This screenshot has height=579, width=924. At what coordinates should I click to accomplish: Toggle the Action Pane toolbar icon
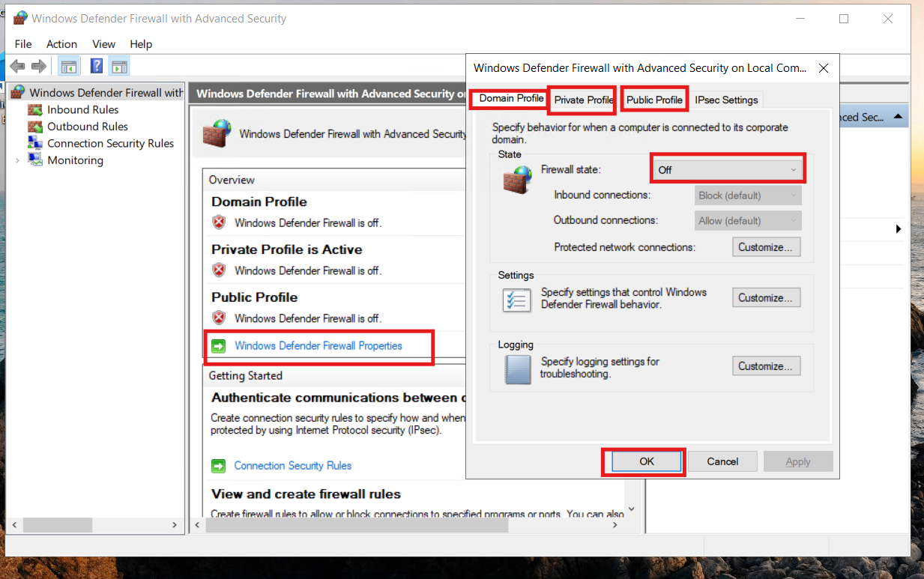pyautogui.click(x=118, y=67)
